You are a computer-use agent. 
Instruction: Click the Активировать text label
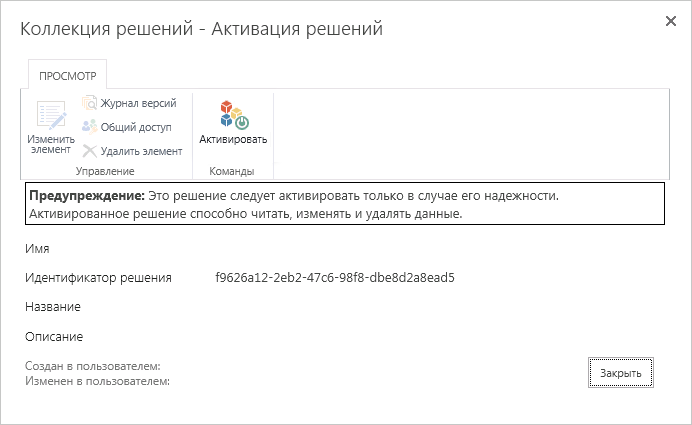(x=233, y=139)
